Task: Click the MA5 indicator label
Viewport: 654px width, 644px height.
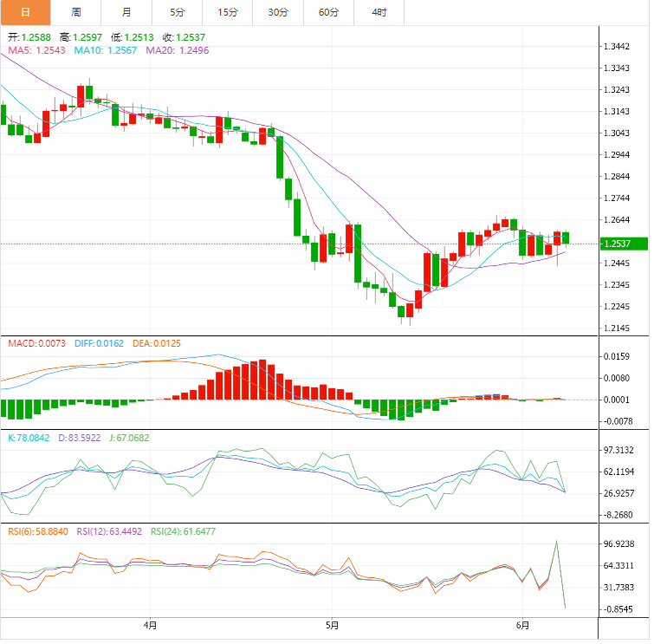Action: pos(36,50)
